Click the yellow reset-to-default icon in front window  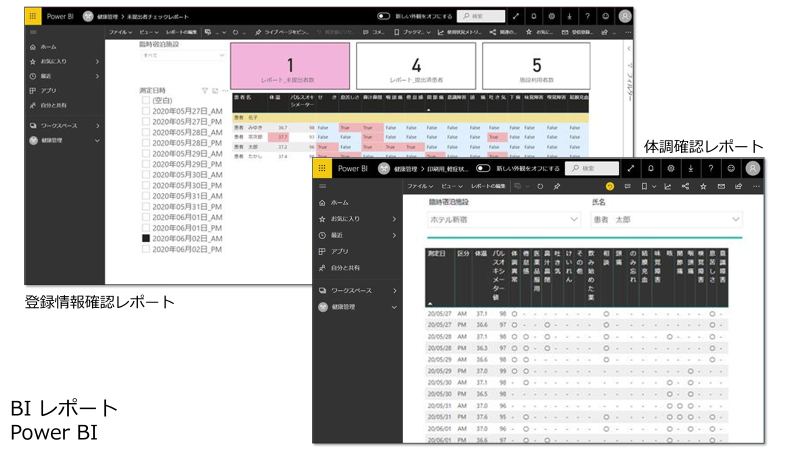tap(610, 186)
